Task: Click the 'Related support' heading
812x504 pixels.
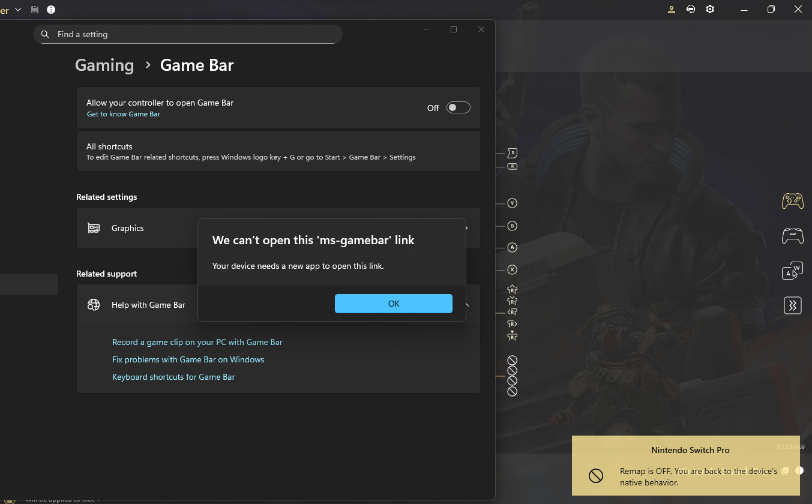Action: (x=107, y=274)
